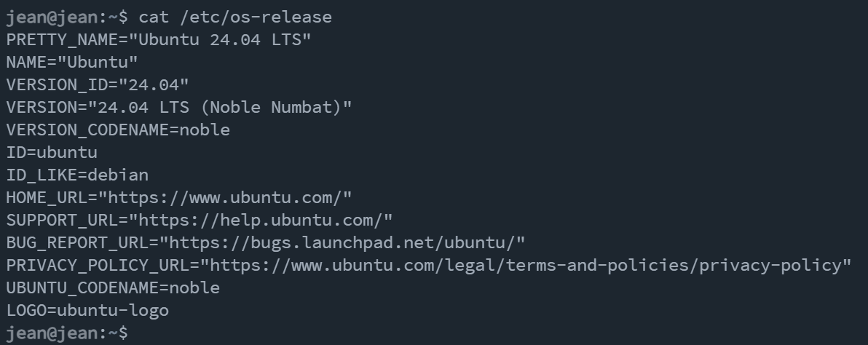Open the bugs.launchpad.net bug report URL

coord(342,242)
